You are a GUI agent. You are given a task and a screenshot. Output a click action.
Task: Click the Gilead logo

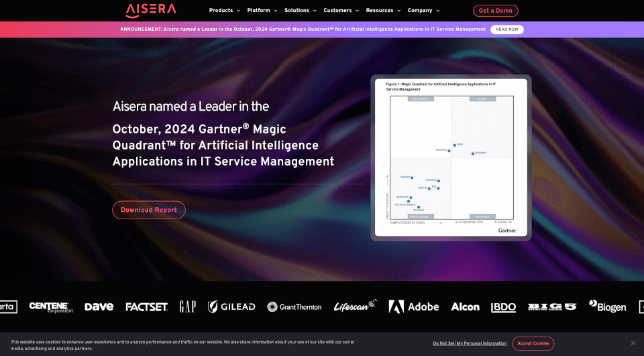click(x=231, y=306)
